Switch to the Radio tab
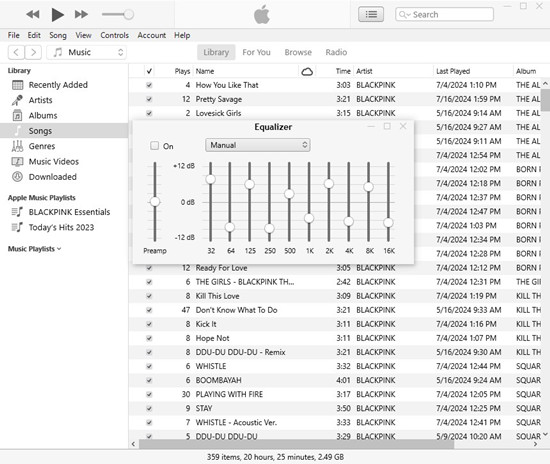The width and height of the screenshot is (550, 464). tap(336, 52)
